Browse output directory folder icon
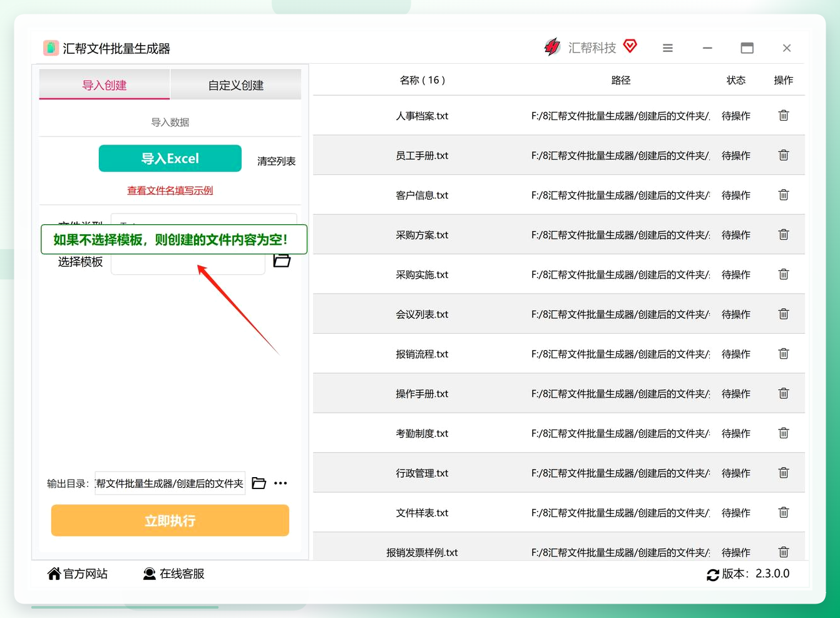Image resolution: width=840 pixels, height=618 pixels. [x=259, y=483]
